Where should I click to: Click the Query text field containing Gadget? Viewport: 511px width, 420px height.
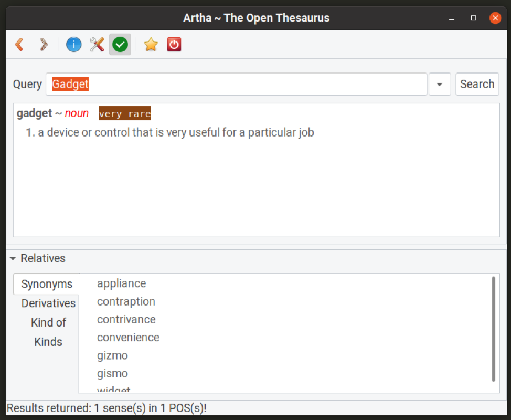click(x=236, y=85)
